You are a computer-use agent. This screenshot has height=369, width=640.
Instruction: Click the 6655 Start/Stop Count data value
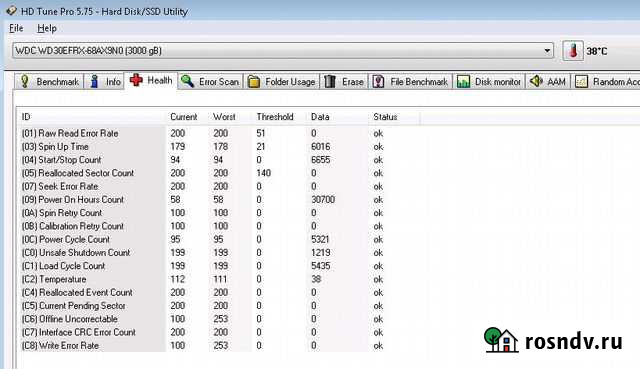tap(320, 160)
